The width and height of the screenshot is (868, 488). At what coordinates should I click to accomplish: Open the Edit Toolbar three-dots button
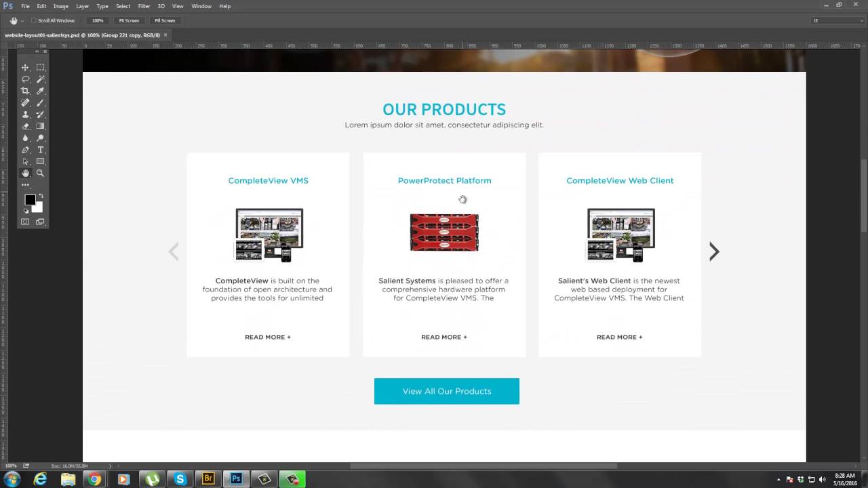click(x=25, y=184)
